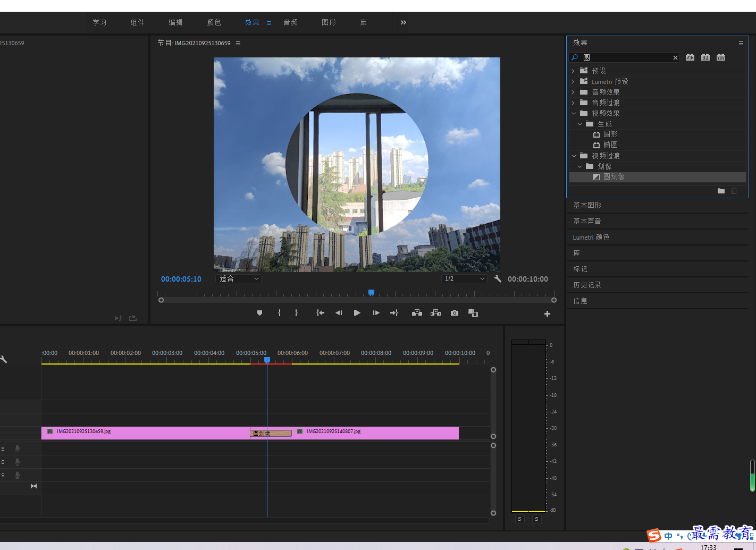Show more workspaces with the double chevron
Image resolution: width=756 pixels, height=550 pixels.
[404, 22]
